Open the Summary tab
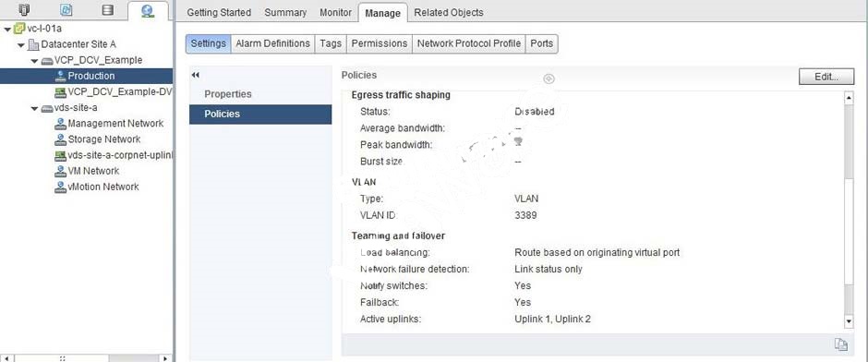868x362 pixels. (285, 12)
